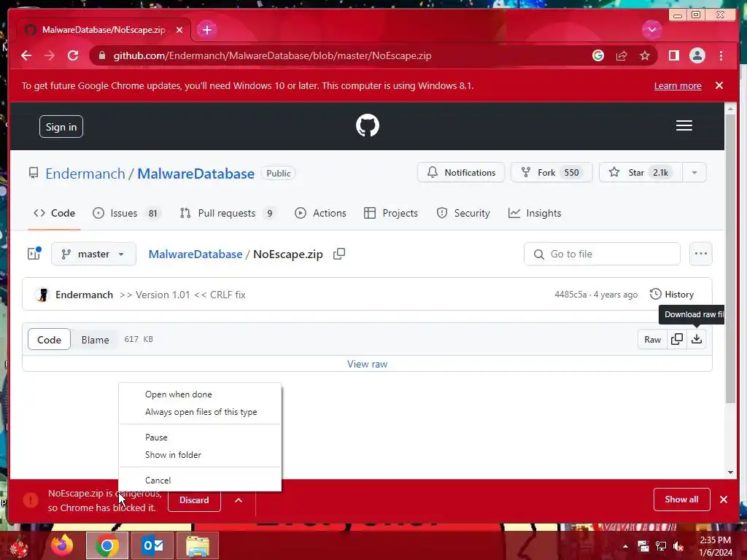This screenshot has width=747, height=560.
Task: Close the MalwareDatabase/NoEscape.zip tab
Action: pos(179,30)
